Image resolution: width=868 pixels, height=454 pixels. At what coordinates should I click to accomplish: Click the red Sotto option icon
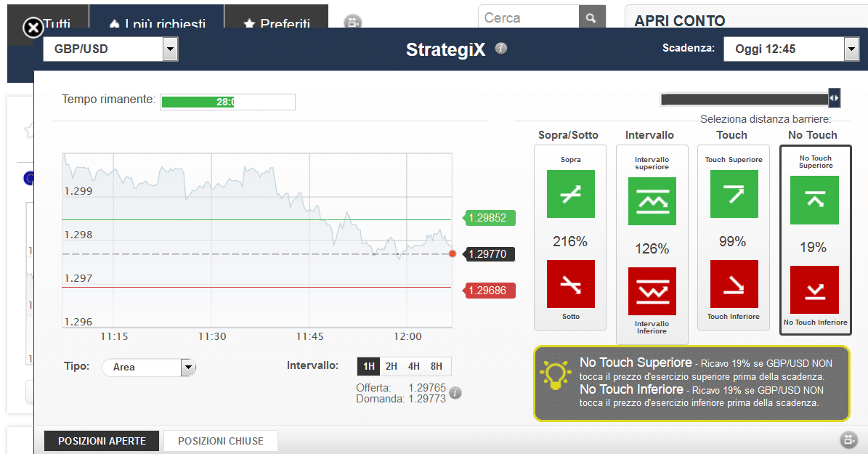coord(570,284)
